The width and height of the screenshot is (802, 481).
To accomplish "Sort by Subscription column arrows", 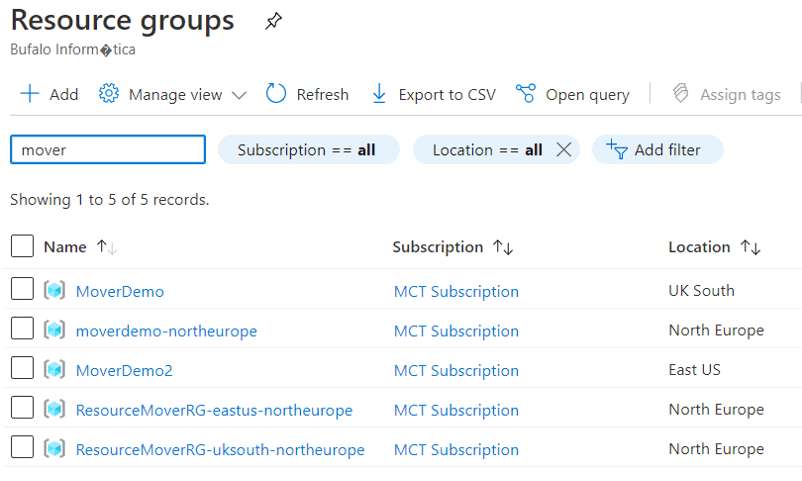I will pyautogui.click(x=503, y=248).
